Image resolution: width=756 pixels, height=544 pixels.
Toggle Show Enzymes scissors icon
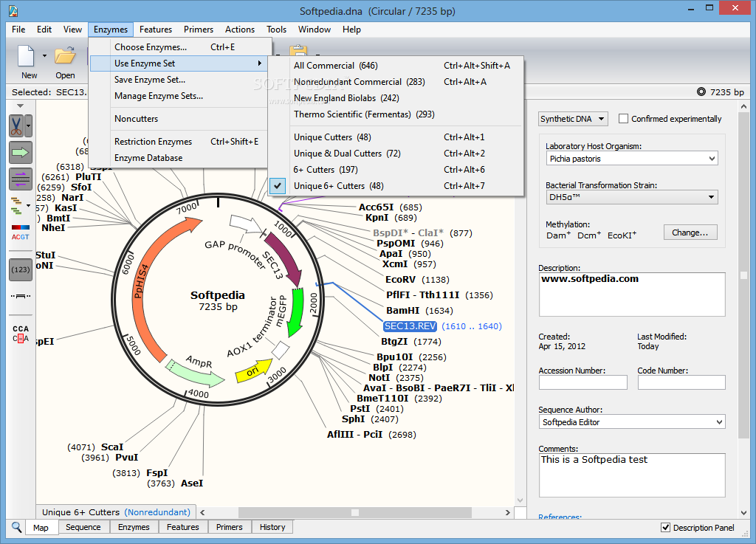(x=16, y=126)
